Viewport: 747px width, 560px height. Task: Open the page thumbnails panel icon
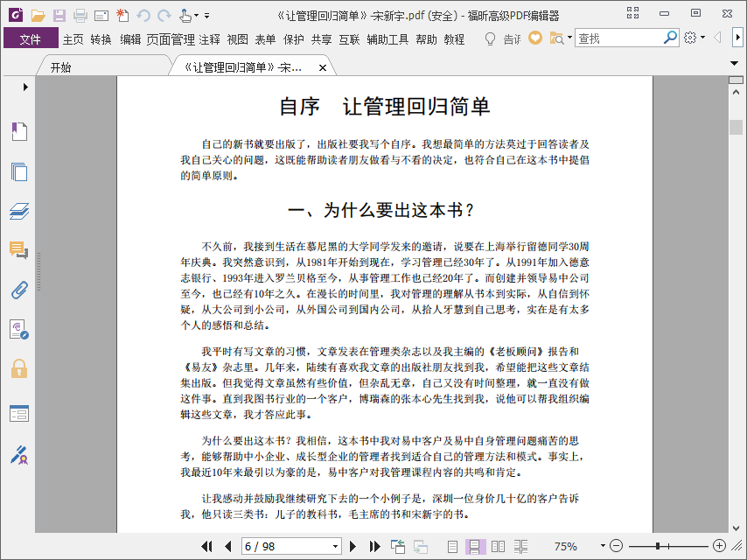(19, 171)
